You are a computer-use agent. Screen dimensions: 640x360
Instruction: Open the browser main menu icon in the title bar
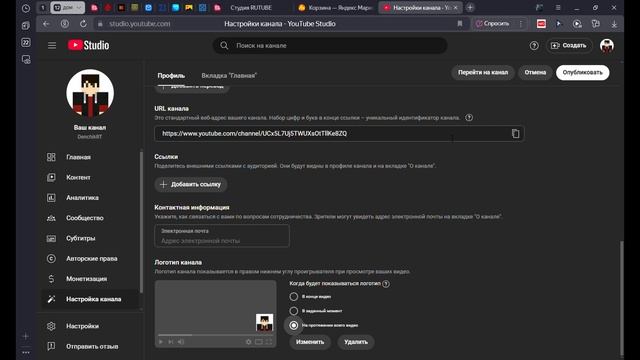click(558, 7)
